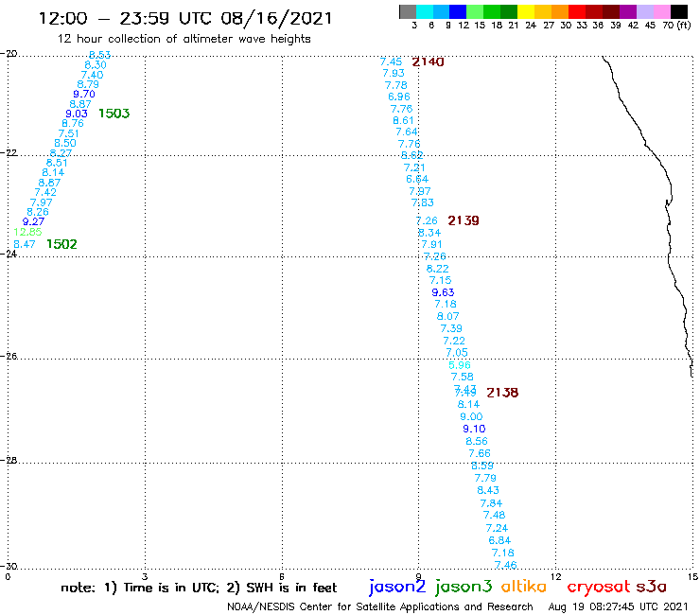
Task: Click the altika satellite legend label
Action: click(x=524, y=587)
